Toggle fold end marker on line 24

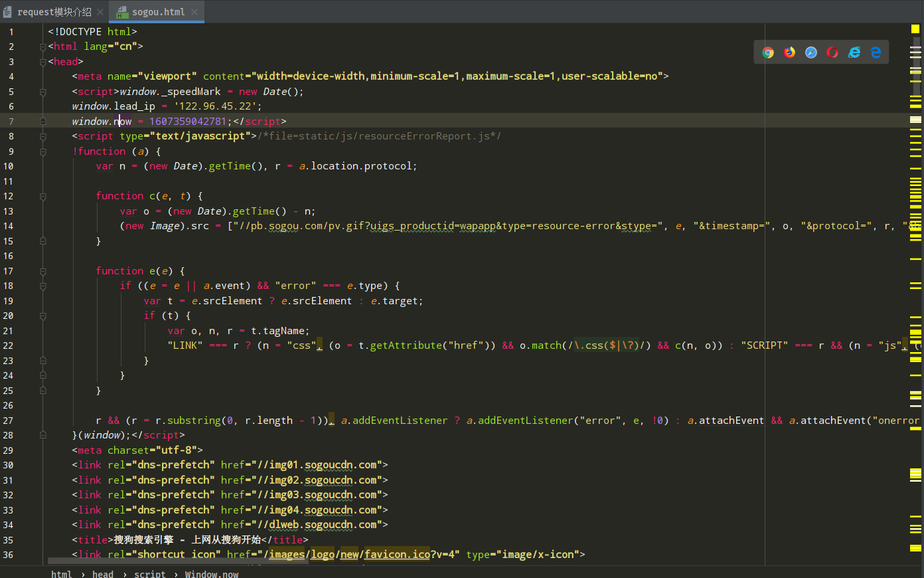[42, 375]
